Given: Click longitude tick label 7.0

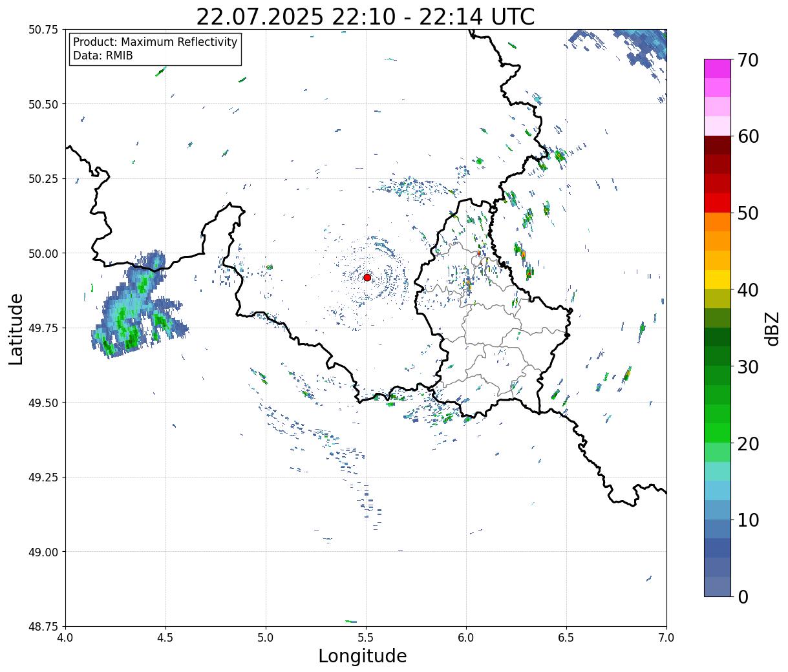Looking at the screenshot, I should 666,638.
